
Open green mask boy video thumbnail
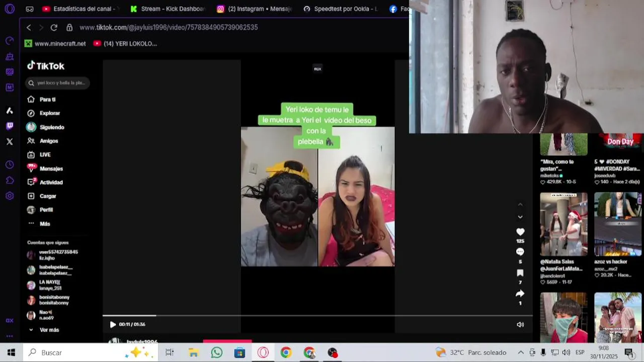coord(563,317)
